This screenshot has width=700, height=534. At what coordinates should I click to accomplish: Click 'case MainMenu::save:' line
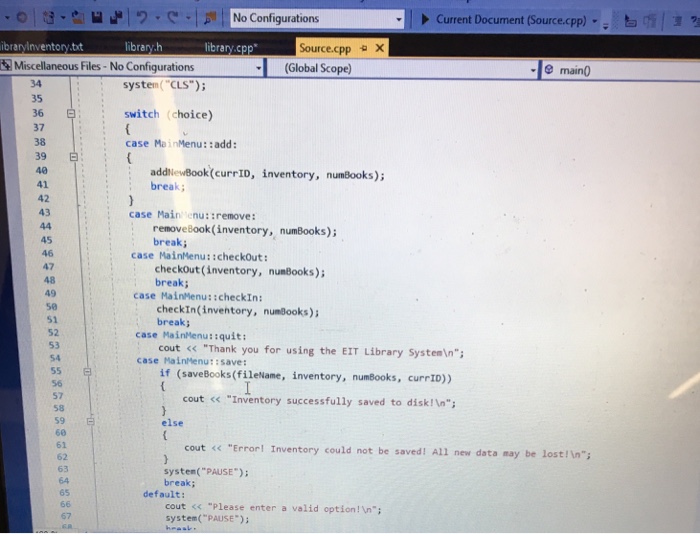(192, 361)
